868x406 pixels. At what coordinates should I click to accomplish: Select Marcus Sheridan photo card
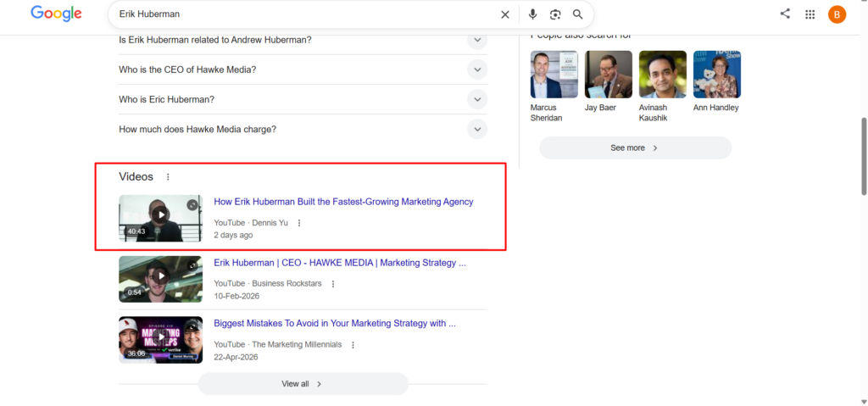coord(554,75)
